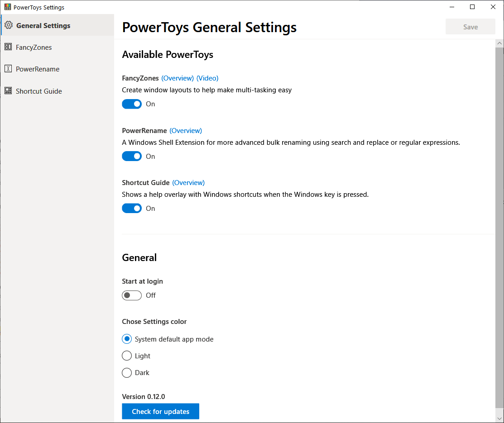Turn off the FancyZones toggle
504x423 pixels.
132,104
